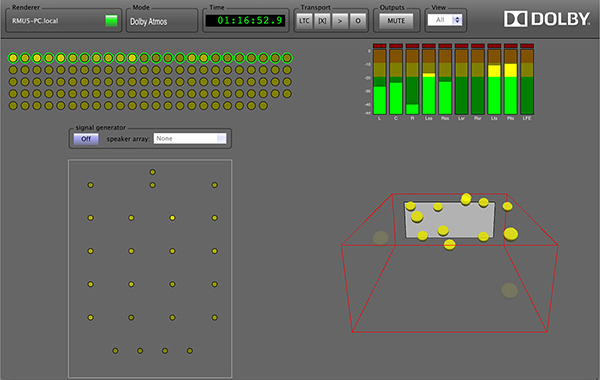Image resolution: width=600 pixels, height=380 pixels.
Task: Open the speaker array dropdown
Action: 190,139
